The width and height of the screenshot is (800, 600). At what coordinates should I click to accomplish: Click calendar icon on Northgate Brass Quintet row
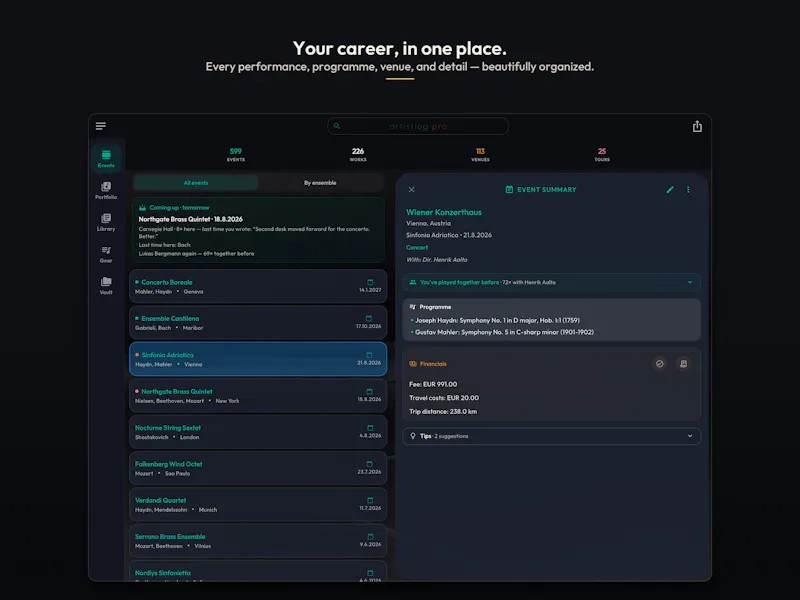369,391
